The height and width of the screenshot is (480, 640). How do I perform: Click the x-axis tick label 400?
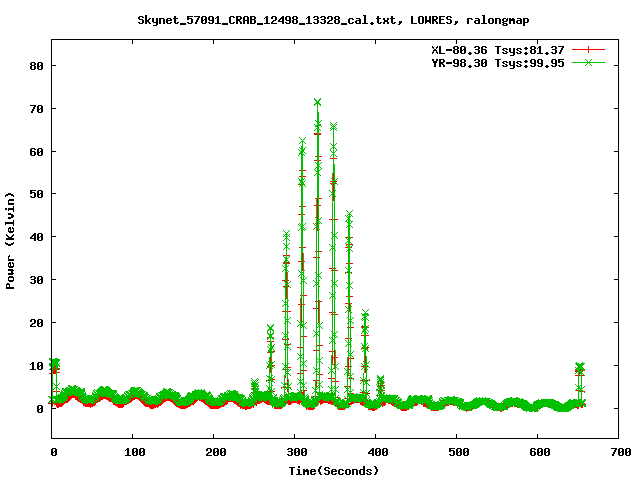point(378,452)
